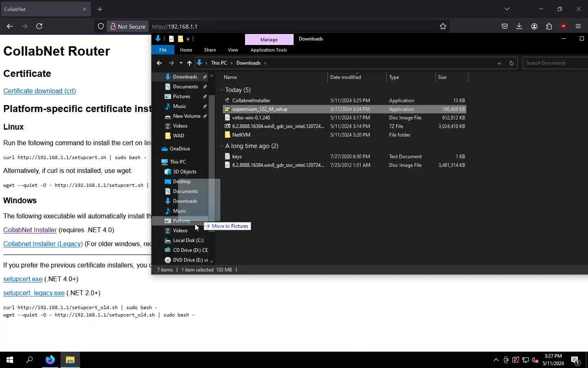Click the Manage contextual tab
588x368 pixels.
pyautogui.click(x=269, y=40)
